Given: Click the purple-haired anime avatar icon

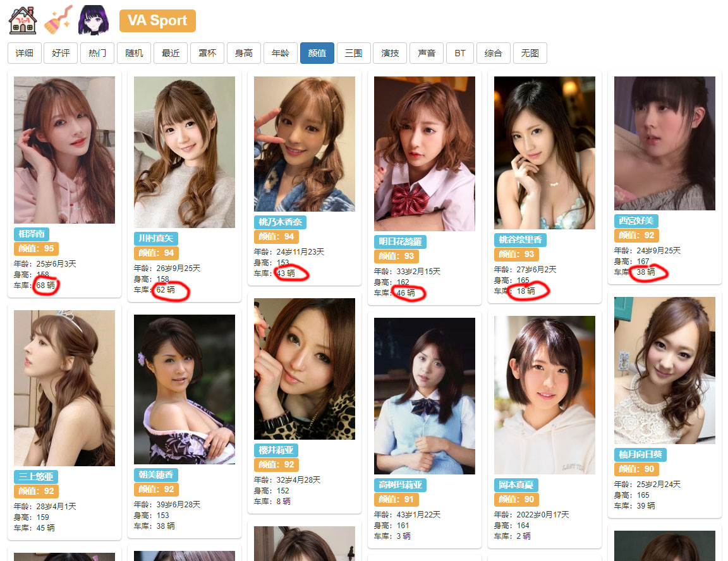Looking at the screenshot, I should coord(92,20).
